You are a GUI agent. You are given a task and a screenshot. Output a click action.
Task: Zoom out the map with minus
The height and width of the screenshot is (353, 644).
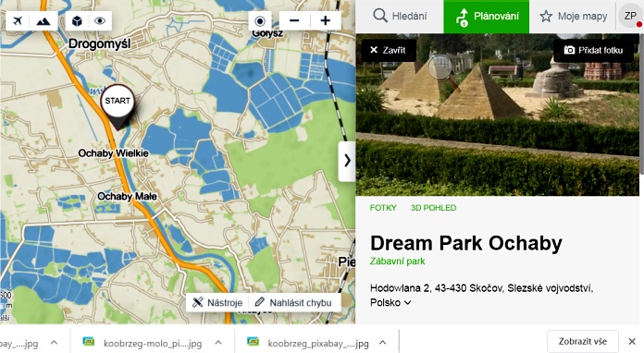pos(294,21)
